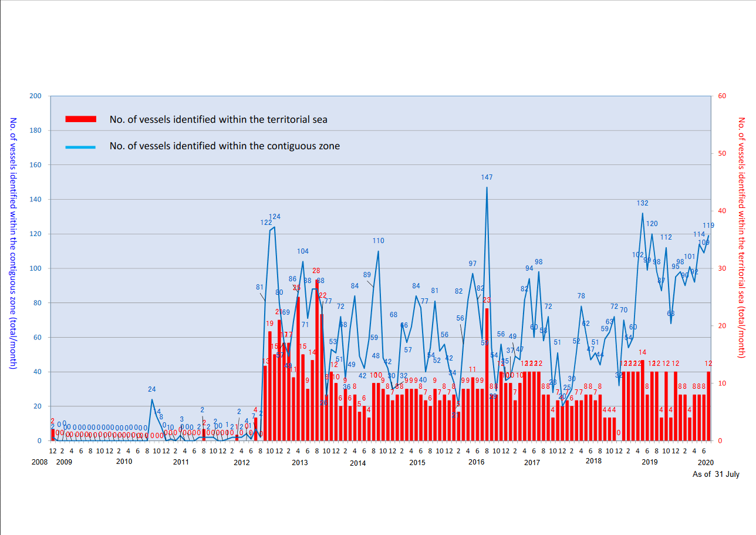
Task: Click the red 28 bar label
Action: (x=316, y=271)
